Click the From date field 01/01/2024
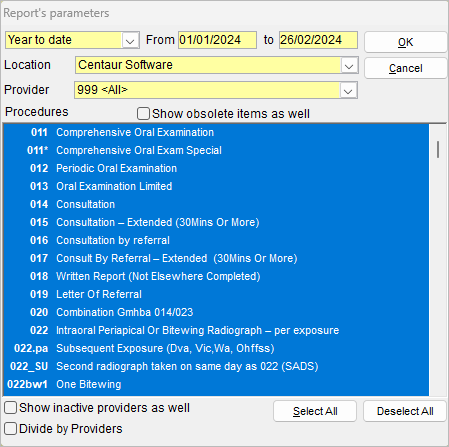The height and width of the screenshot is (447, 449). pyautogui.click(x=217, y=40)
